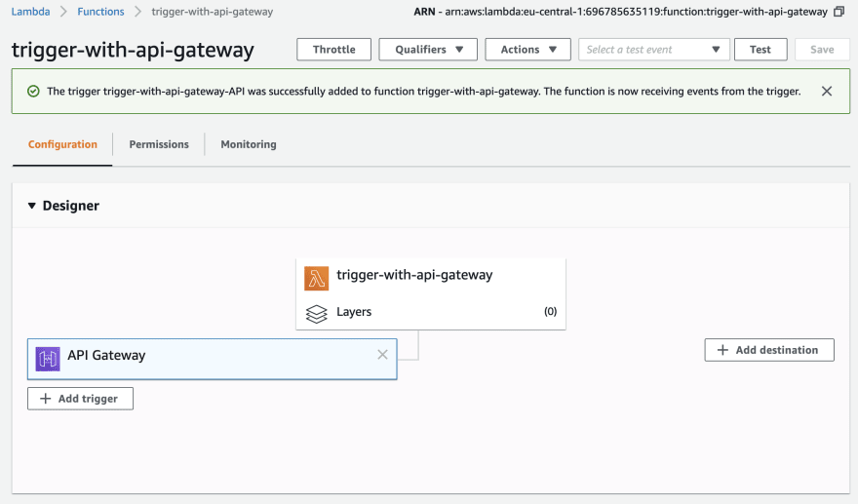Click the ARN text in the header
This screenshot has height=504, width=858.
click(x=620, y=12)
